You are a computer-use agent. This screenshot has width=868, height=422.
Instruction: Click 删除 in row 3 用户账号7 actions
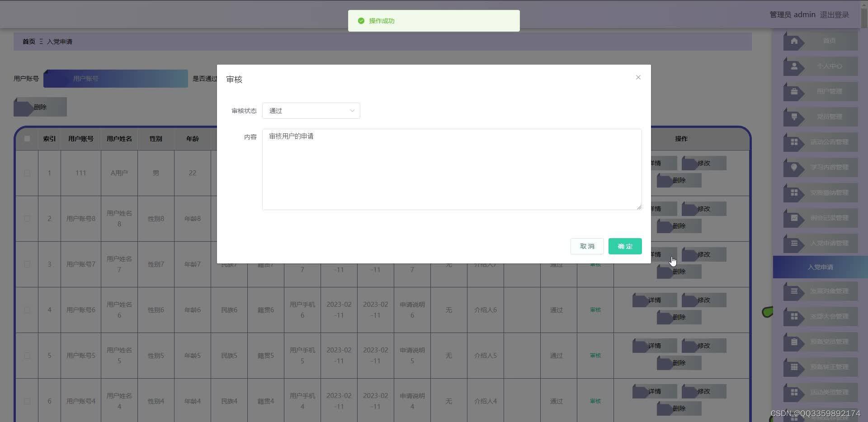pyautogui.click(x=679, y=272)
